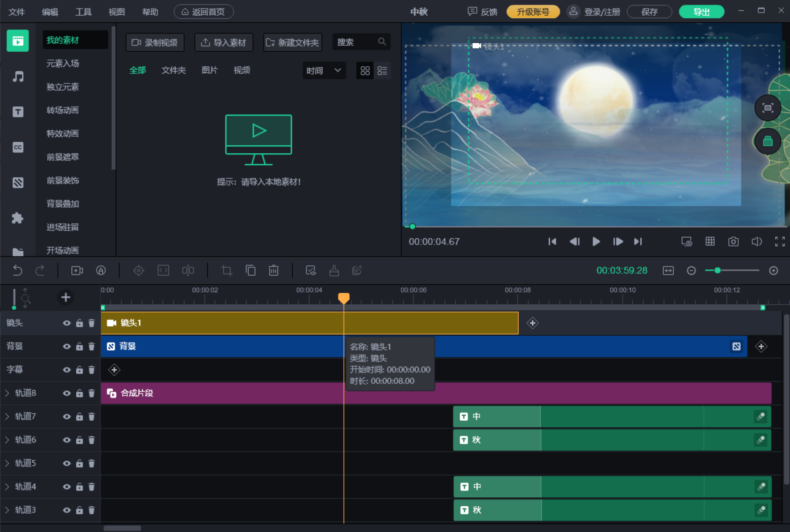Open the 编辑 menu
The height and width of the screenshot is (532, 790).
[x=50, y=12]
